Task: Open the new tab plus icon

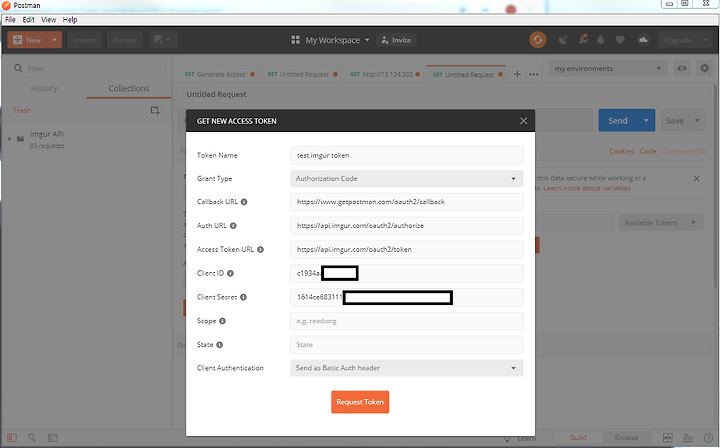Action: 517,74
